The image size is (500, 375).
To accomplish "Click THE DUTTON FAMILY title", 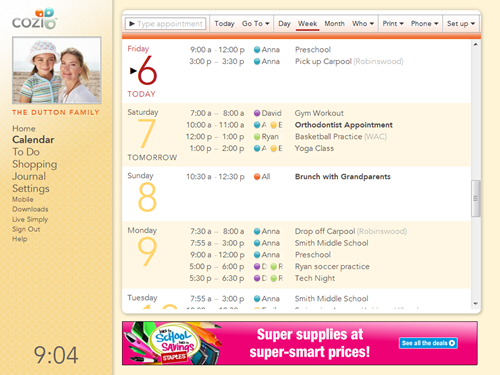I will [56, 112].
